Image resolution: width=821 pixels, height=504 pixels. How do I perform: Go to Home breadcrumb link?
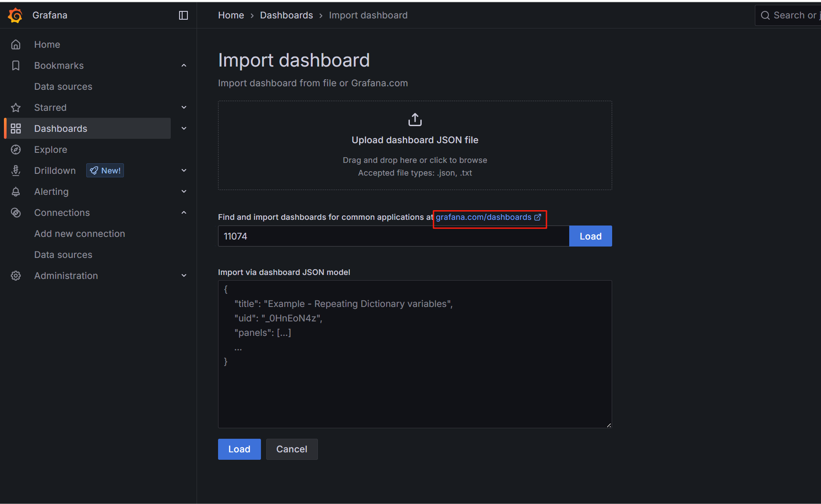click(231, 15)
